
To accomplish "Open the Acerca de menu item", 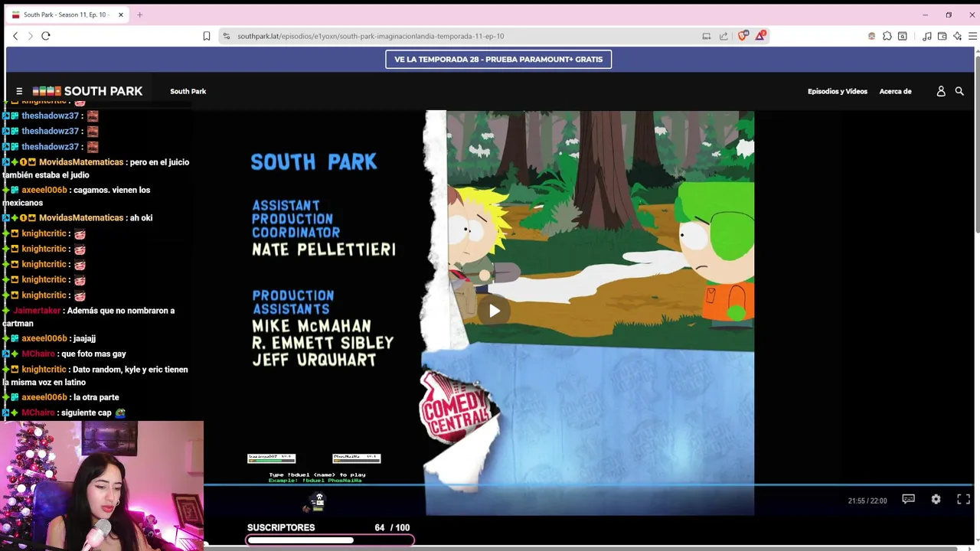I will (x=895, y=91).
